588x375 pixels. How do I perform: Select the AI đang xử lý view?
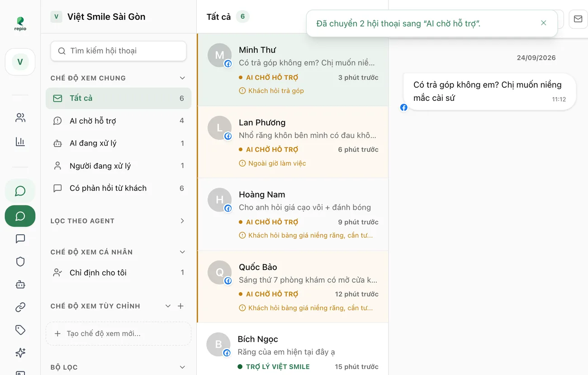pyautogui.click(x=119, y=143)
